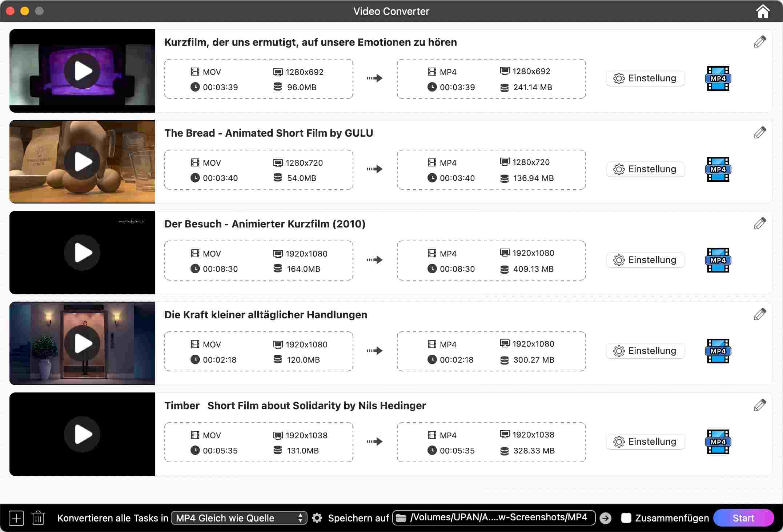Open the edit pencil for Der Besuch
This screenshot has width=783, height=532.
(x=759, y=223)
